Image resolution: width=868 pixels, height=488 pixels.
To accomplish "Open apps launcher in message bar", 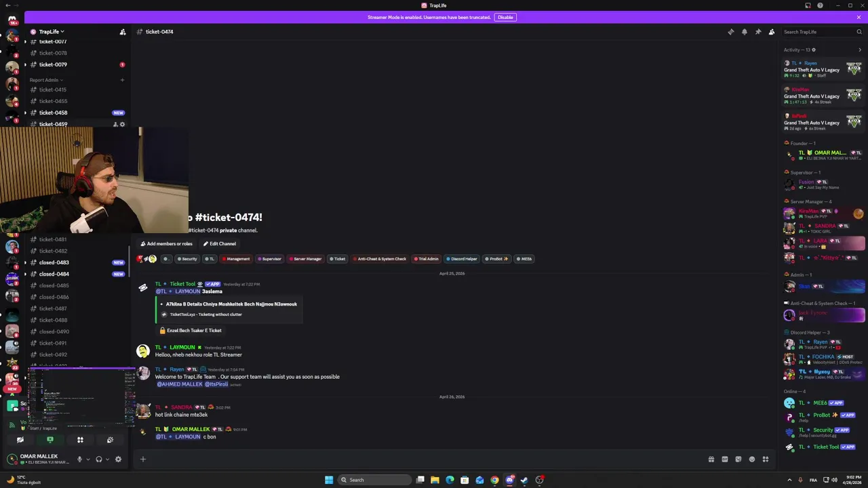I will tap(765, 460).
